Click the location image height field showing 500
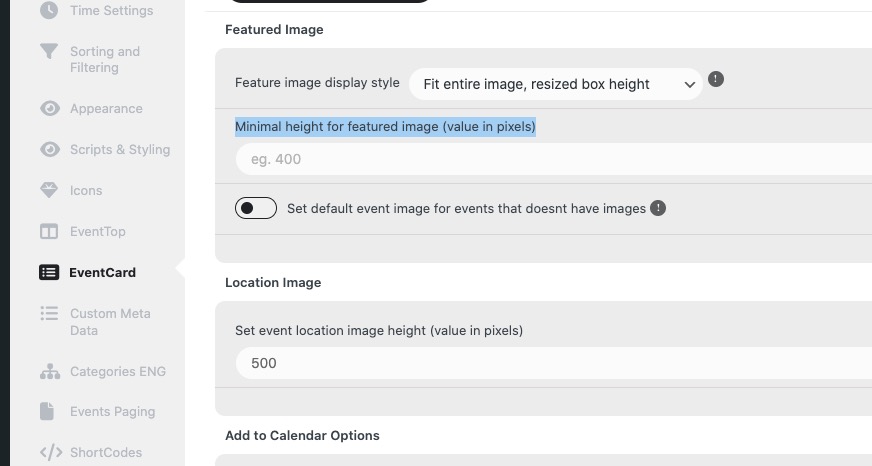 point(554,363)
